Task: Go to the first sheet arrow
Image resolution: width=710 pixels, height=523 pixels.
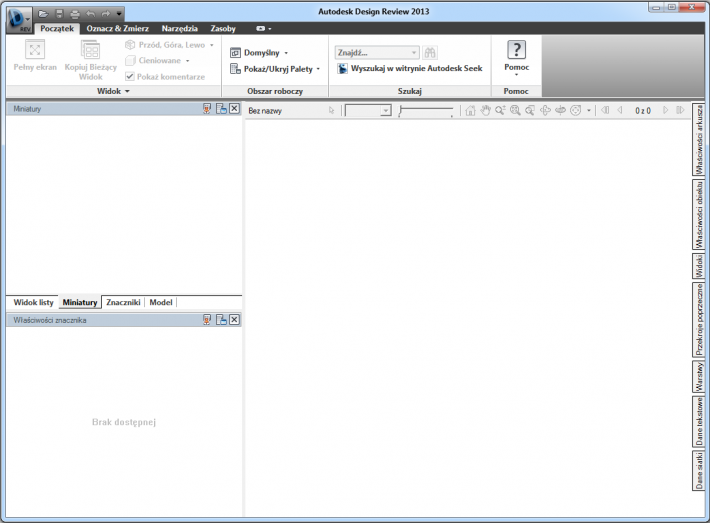Action: coord(605,110)
